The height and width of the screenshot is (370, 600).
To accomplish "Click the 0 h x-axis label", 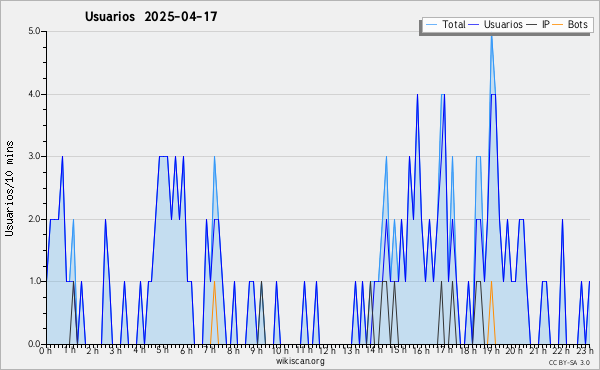I will 46,350.
